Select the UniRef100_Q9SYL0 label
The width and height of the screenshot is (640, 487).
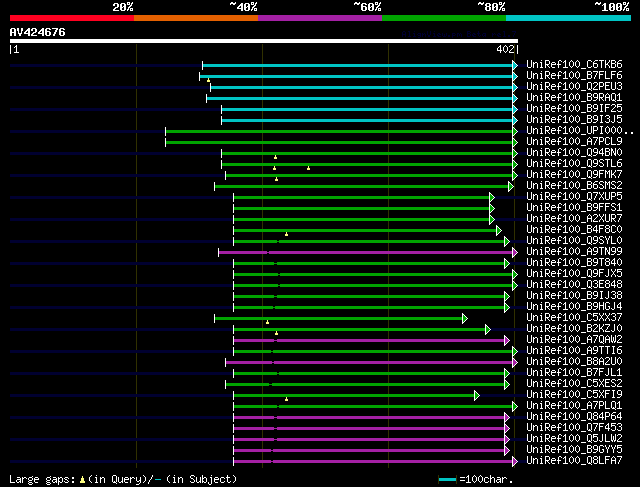coord(574,241)
